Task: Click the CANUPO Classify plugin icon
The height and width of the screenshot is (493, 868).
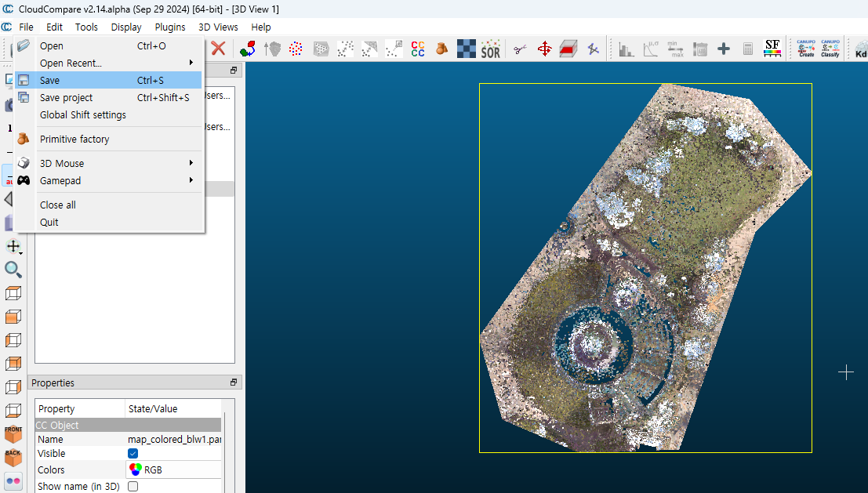Action: [830, 49]
